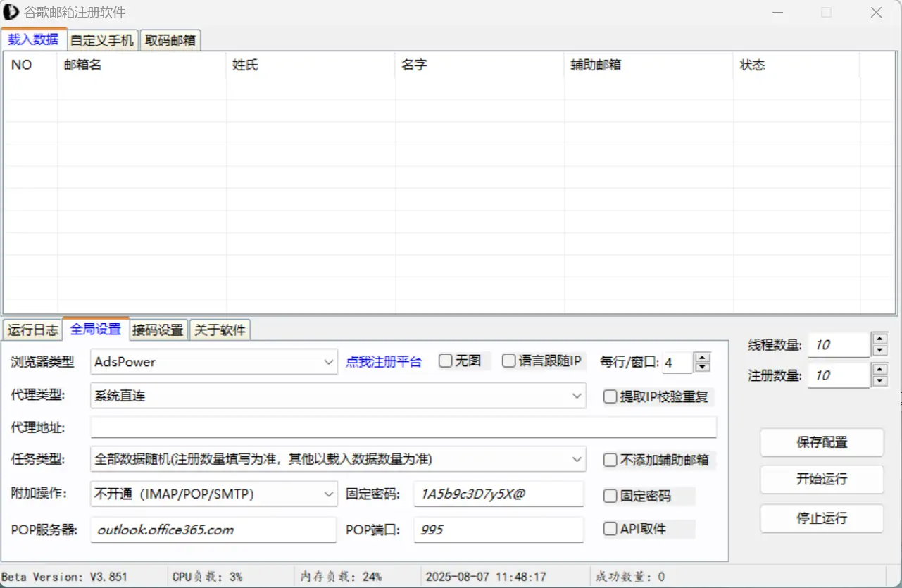
Task: Toggle the 语言跟随IP checkbox
Action: pos(508,361)
